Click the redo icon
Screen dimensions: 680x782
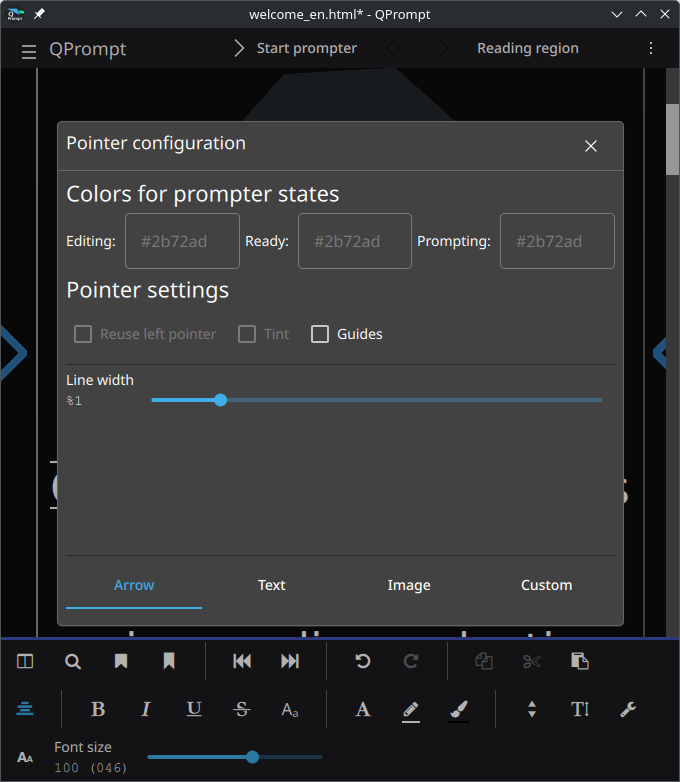point(411,661)
